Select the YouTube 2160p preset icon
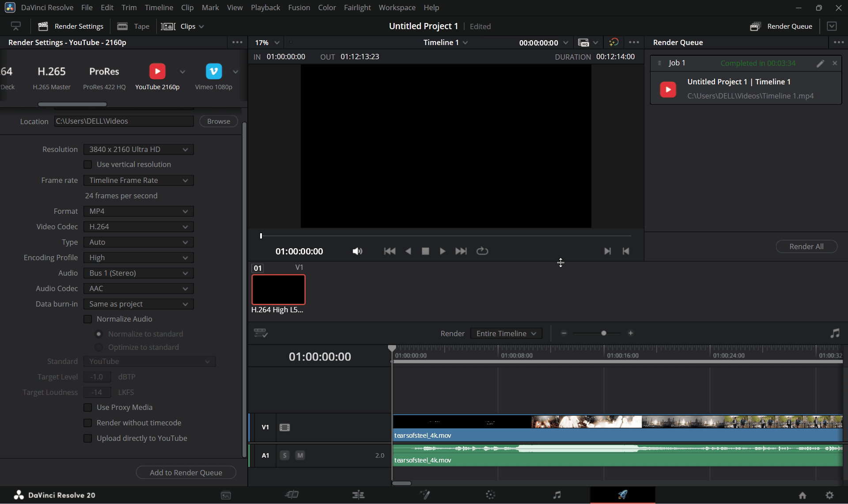 157,72
